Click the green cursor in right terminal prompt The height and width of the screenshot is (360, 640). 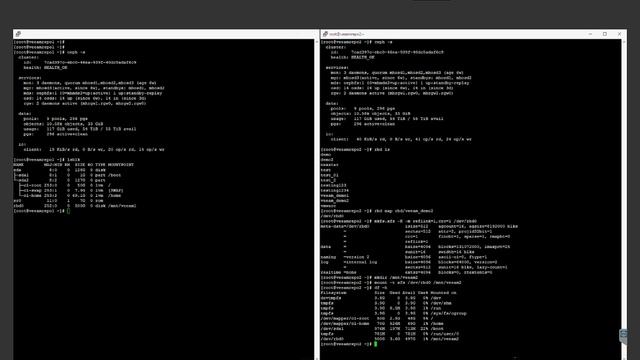click(376, 344)
